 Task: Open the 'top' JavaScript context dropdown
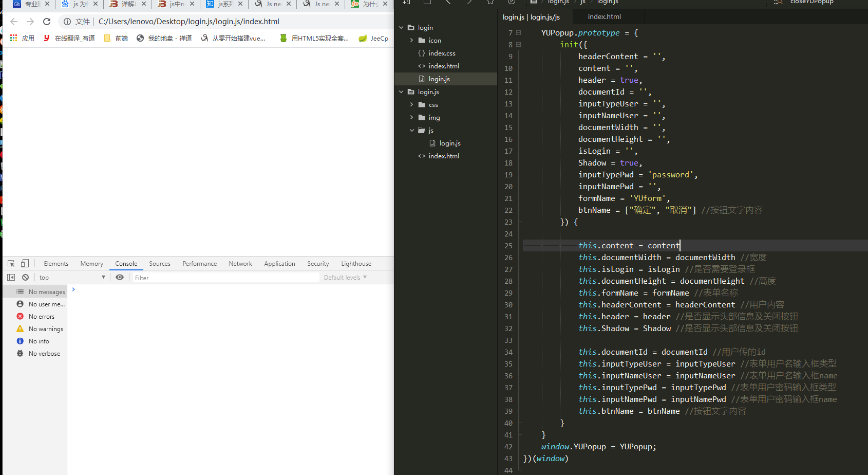click(72, 278)
